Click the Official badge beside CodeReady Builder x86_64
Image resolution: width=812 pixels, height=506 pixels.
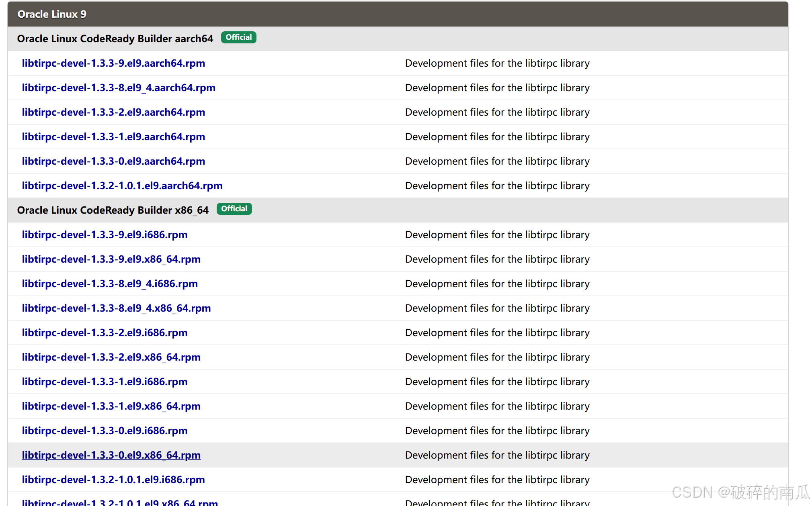pyautogui.click(x=234, y=208)
